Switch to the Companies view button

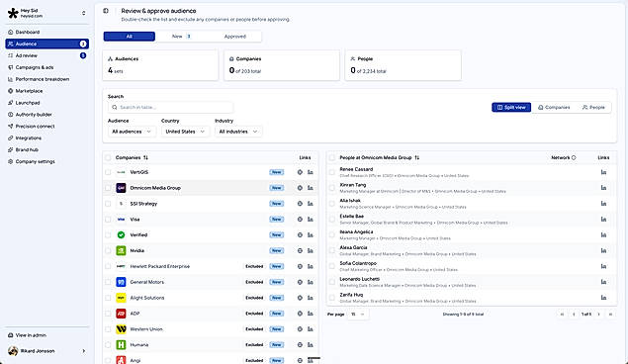pyautogui.click(x=554, y=107)
